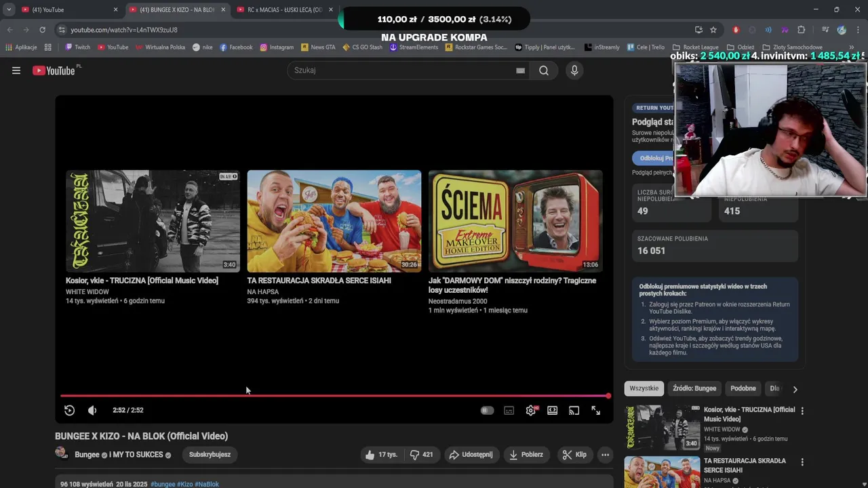Click the address bar URL
This screenshot has height=488, width=868.
[124, 30]
